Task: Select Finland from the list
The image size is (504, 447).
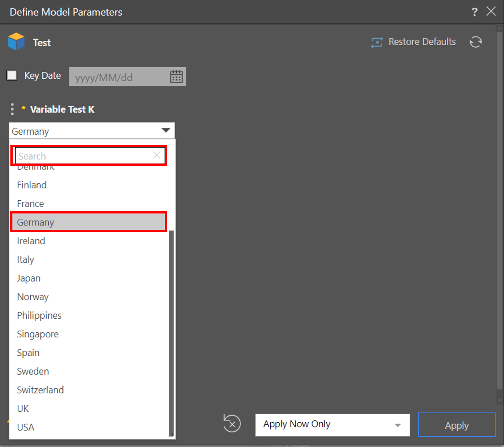Action: point(32,185)
